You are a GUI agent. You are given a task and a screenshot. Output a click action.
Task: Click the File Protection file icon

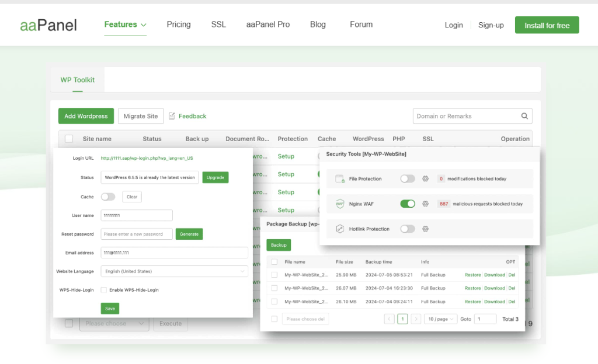point(340,178)
